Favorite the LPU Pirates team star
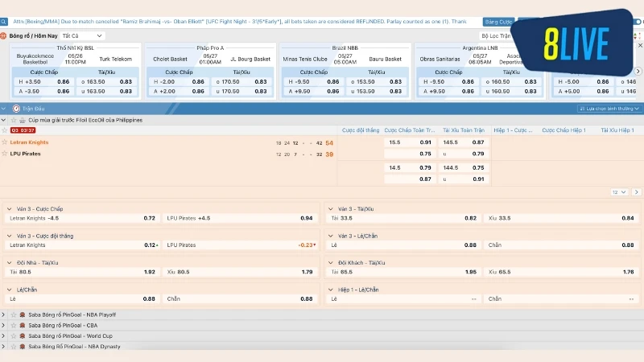The height and width of the screenshot is (362, 644). (x=4, y=154)
